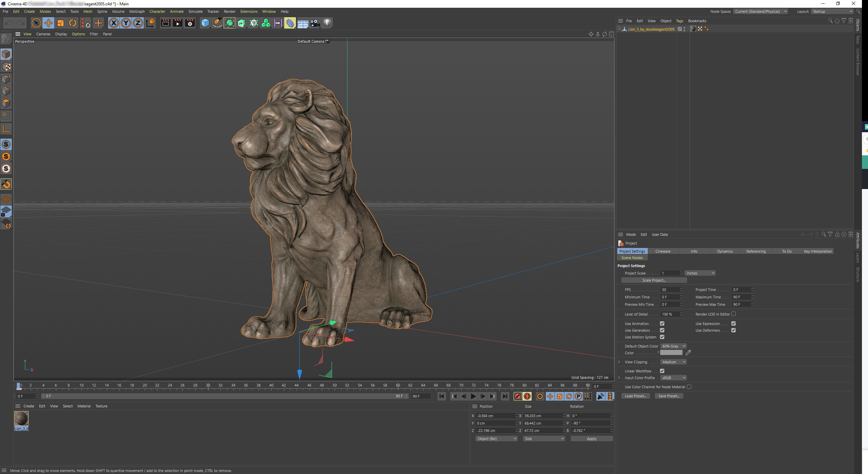Screen dimensions: 868x474
Task: Select the Rotate tool
Action: pos(72,23)
